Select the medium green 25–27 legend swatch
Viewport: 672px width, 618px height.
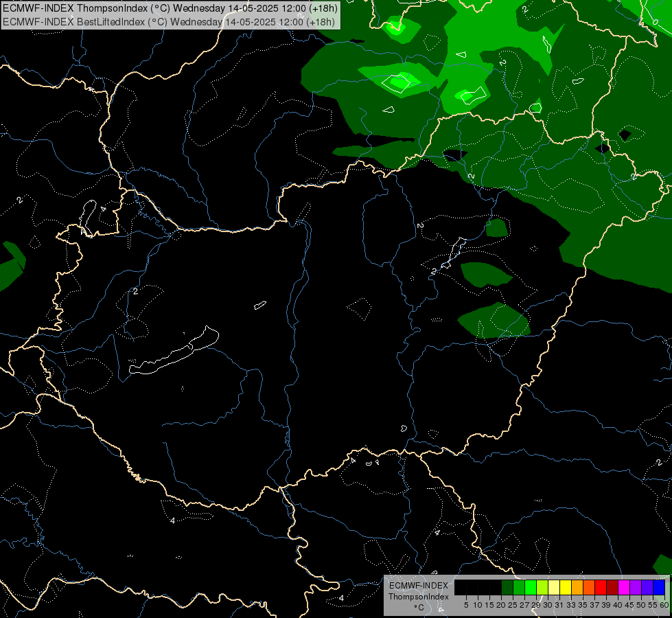coord(519,587)
